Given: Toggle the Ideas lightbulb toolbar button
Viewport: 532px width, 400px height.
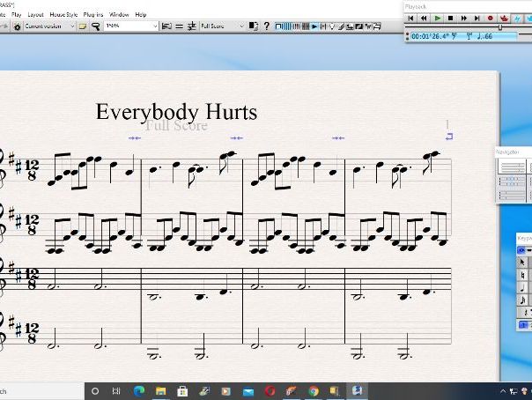Looking at the screenshot, I should pyautogui.click(x=332, y=26).
